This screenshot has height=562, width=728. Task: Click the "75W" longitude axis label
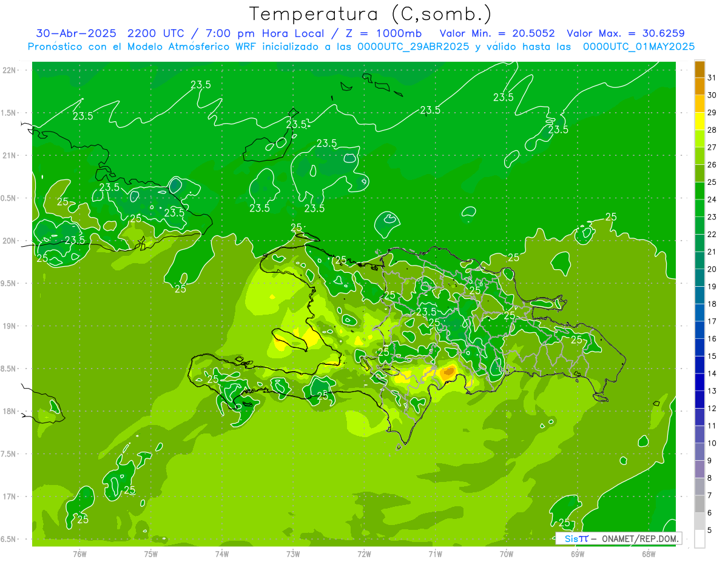151,554
